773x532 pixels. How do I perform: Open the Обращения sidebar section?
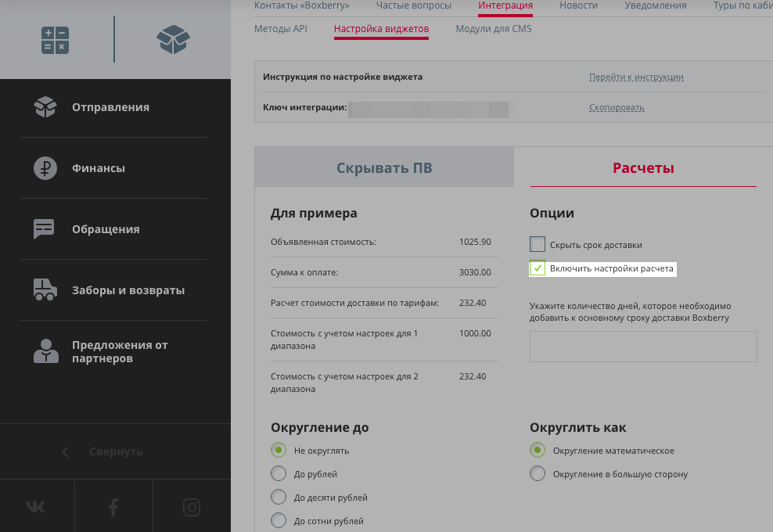pyautogui.click(x=106, y=229)
